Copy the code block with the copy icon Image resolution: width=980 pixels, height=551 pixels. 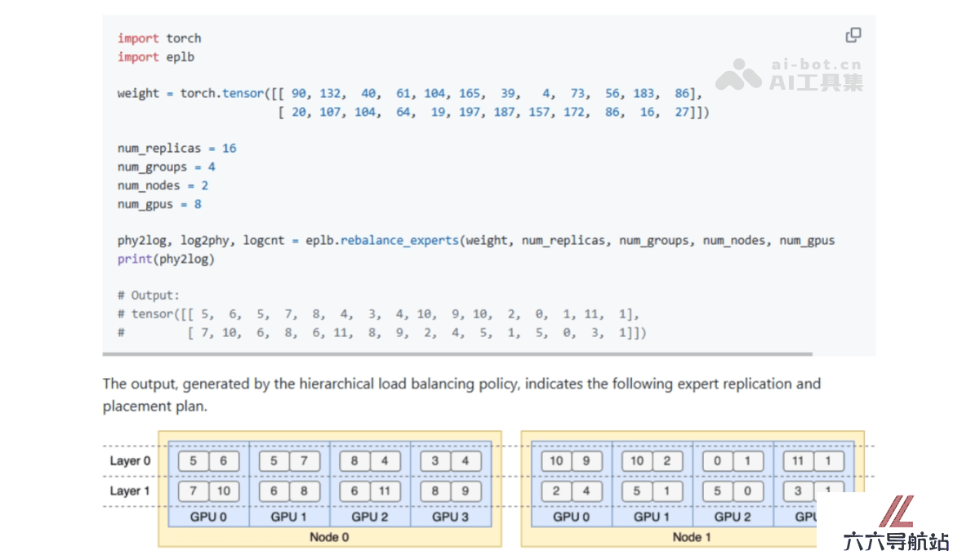(x=853, y=35)
